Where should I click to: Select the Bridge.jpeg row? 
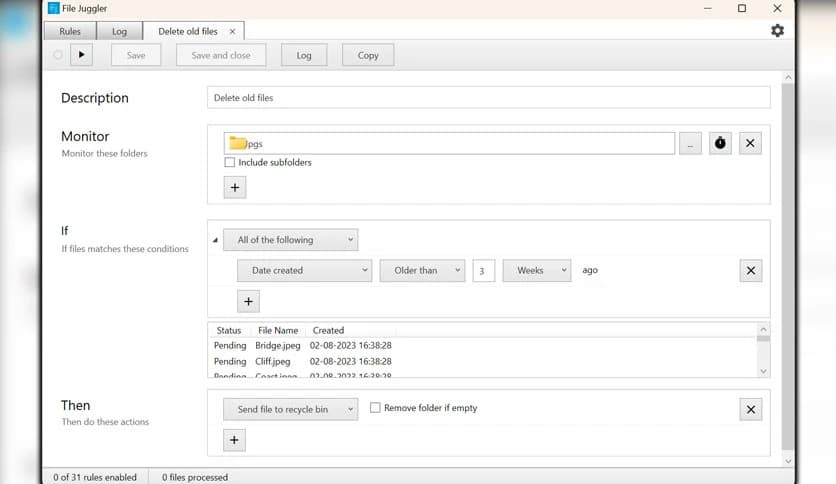(x=483, y=345)
